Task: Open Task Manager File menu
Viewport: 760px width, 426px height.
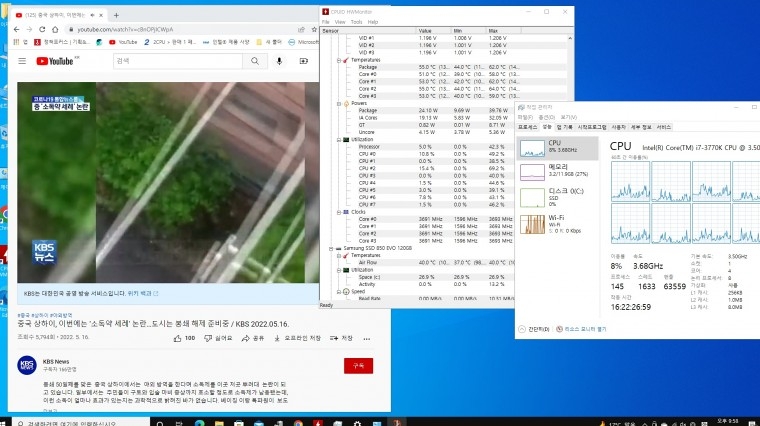Action: point(525,117)
